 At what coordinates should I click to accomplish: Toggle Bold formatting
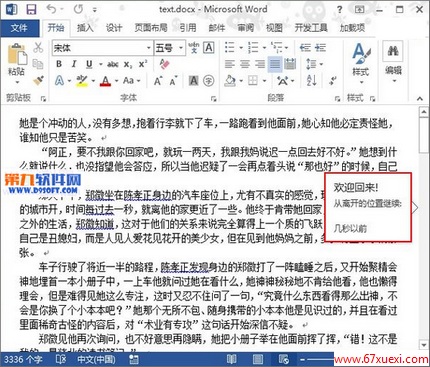(59, 64)
